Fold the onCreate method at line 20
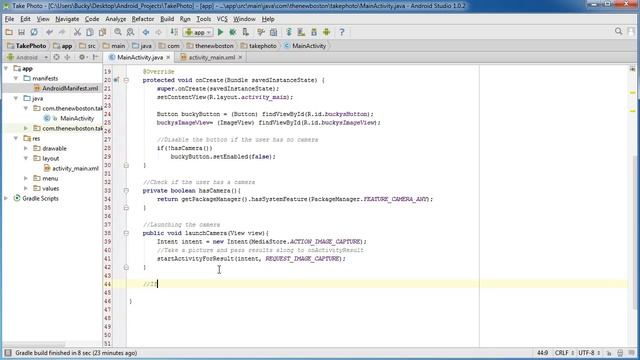 (x=126, y=80)
